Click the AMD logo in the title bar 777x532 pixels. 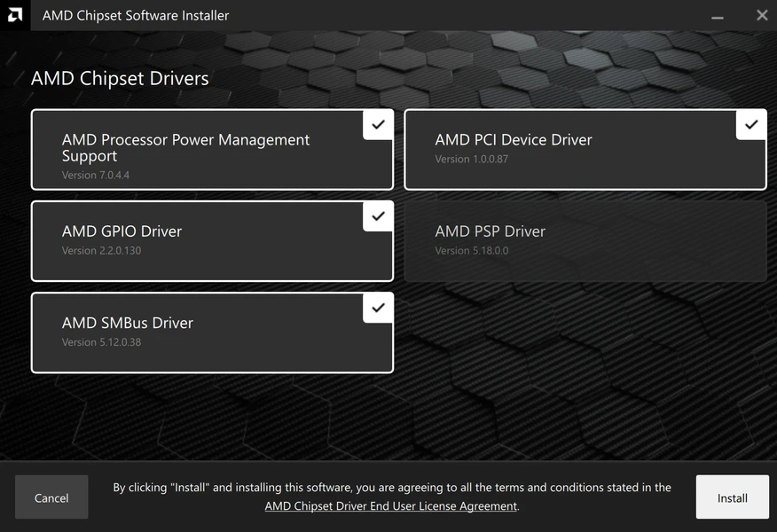pos(13,15)
